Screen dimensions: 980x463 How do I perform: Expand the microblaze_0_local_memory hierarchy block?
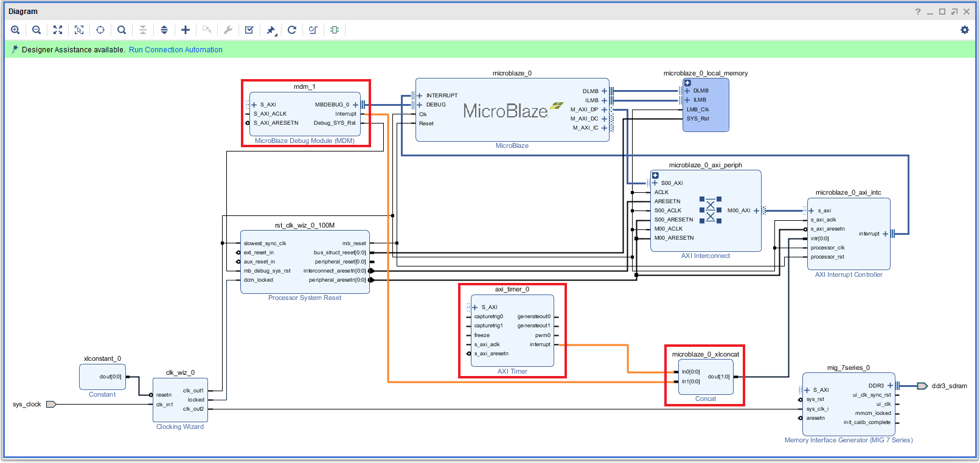687,83
